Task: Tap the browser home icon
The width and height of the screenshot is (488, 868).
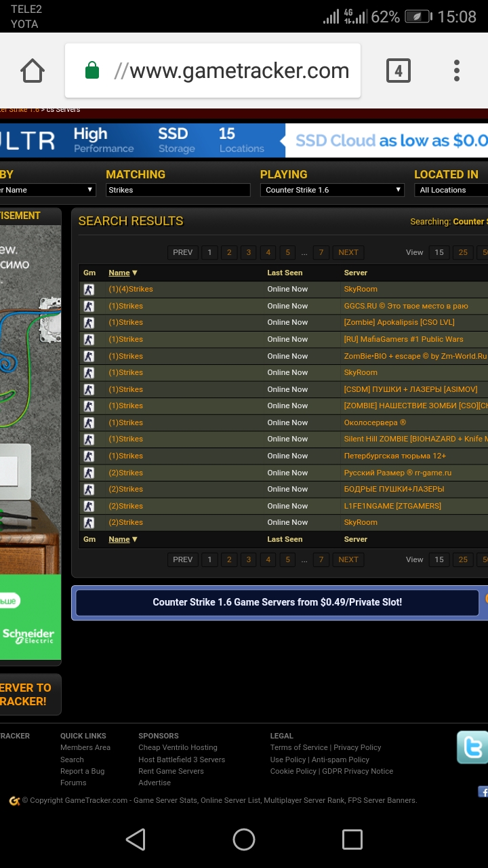Action: [33, 71]
